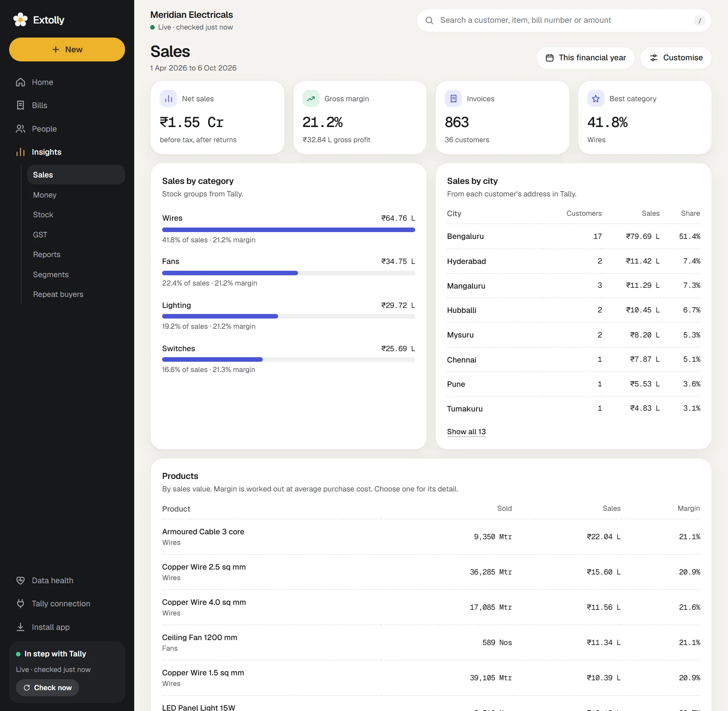Click the Net sales chart icon
This screenshot has width=728, height=711.
point(168,99)
